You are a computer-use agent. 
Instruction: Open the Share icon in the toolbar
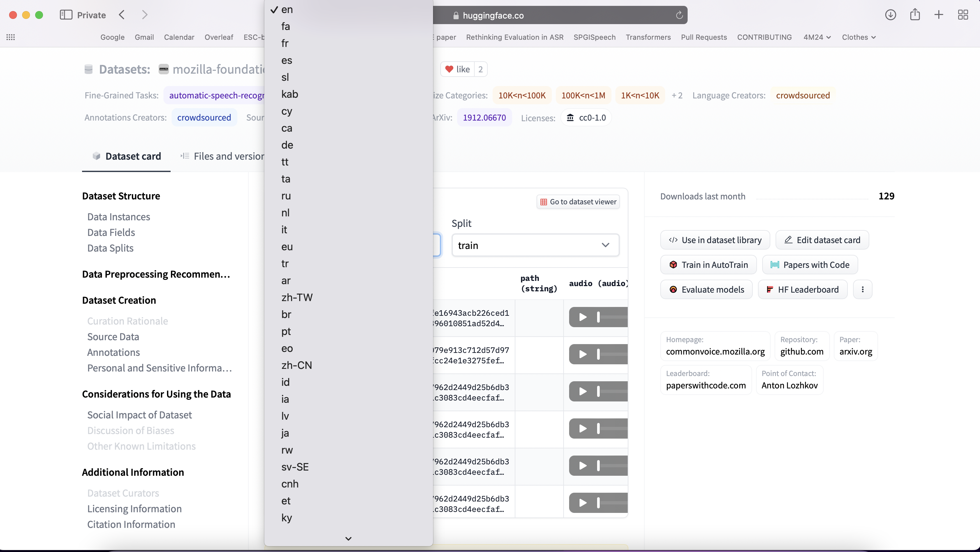pos(915,14)
